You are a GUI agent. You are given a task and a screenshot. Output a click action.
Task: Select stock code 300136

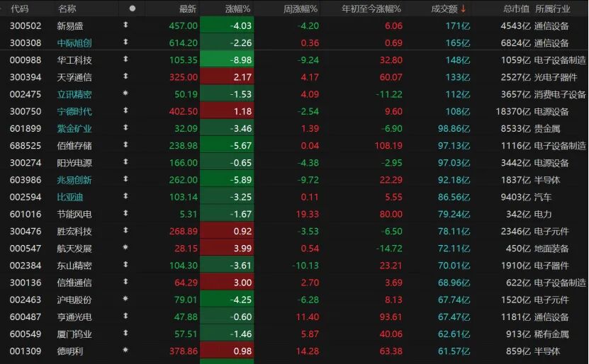[26, 283]
